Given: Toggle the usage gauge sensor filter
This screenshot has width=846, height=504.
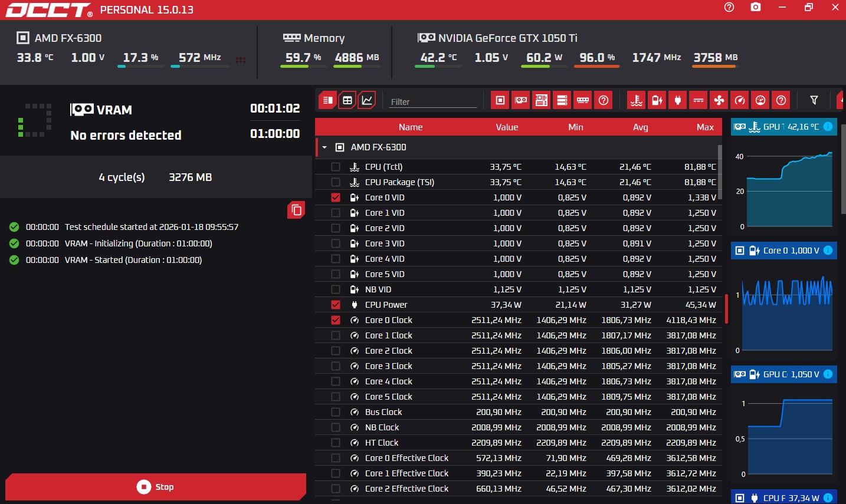Looking at the screenshot, I should click(760, 100).
